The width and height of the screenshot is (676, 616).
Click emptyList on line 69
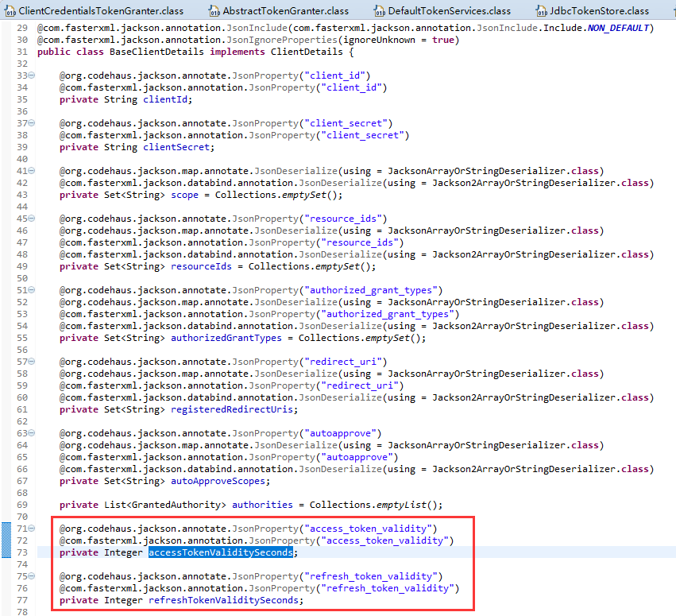[x=401, y=505]
